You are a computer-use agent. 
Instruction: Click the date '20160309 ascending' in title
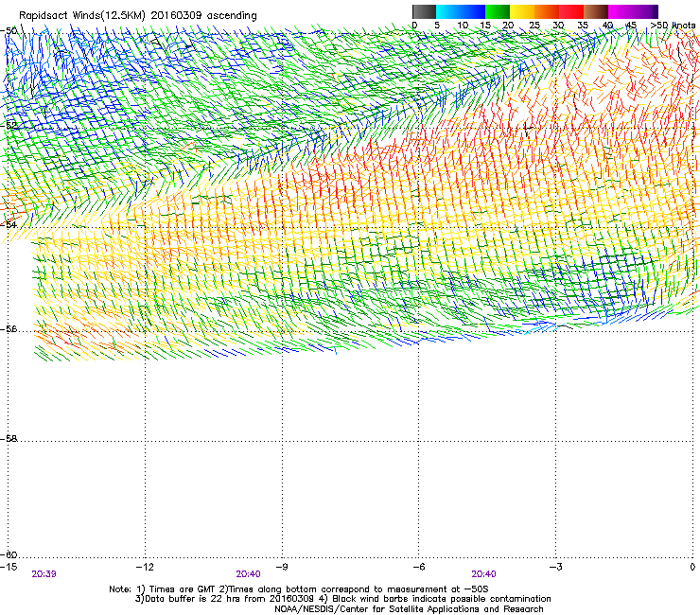pyautogui.click(x=203, y=16)
